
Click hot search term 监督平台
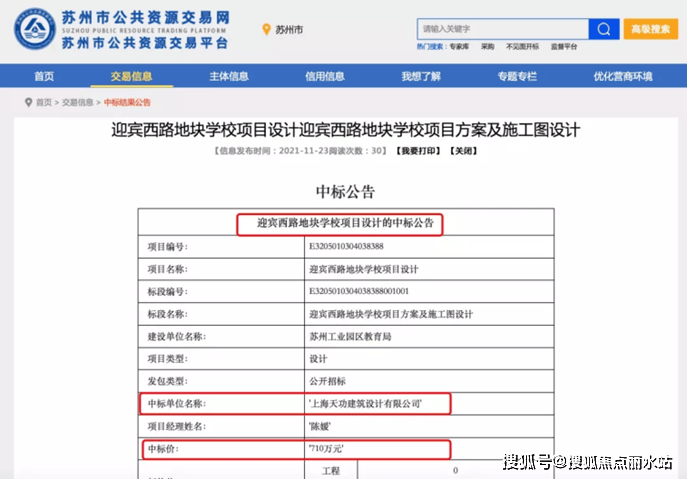pos(564,46)
